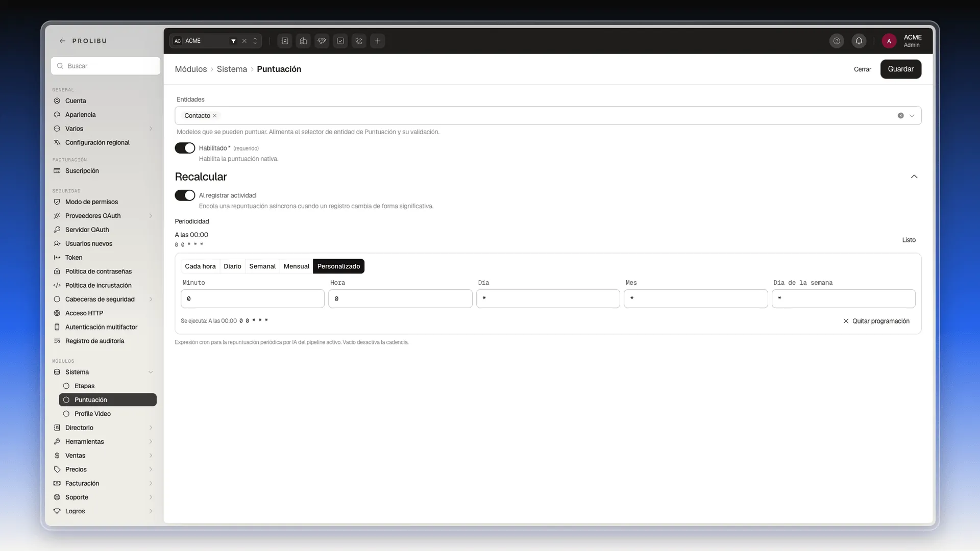Open the companies building icon
980x551 pixels.
(x=303, y=41)
